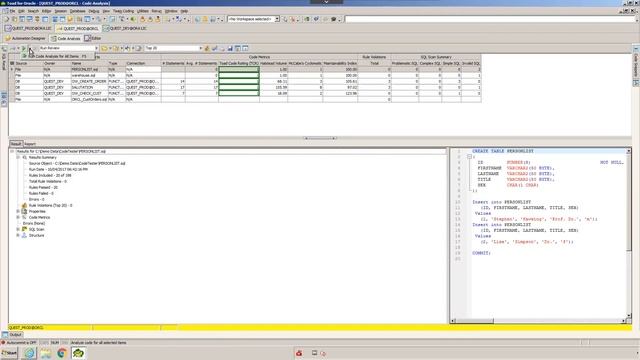Open the Help menu
This screenshot has width=640, height=360.
click(x=184, y=11)
